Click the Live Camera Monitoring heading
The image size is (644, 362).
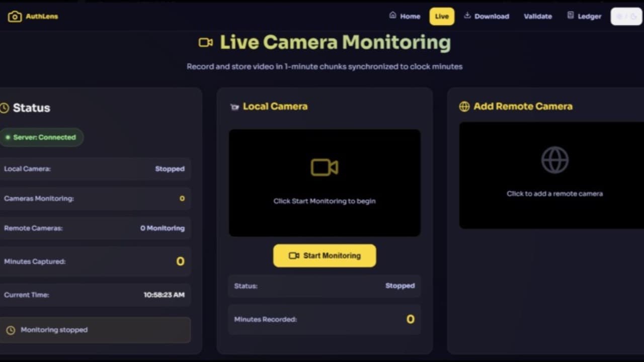coord(335,42)
